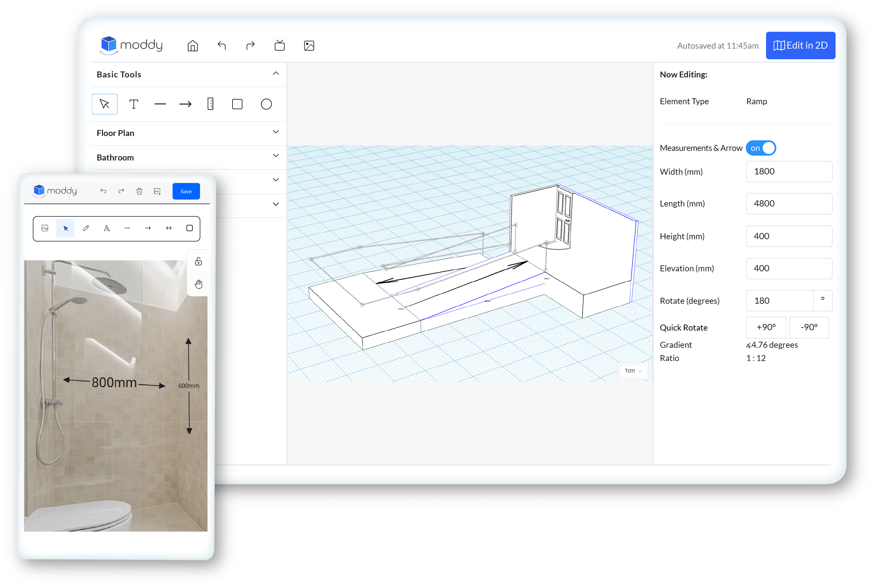Select the arrow/select tool
This screenshot has height=588, width=874.
(105, 104)
